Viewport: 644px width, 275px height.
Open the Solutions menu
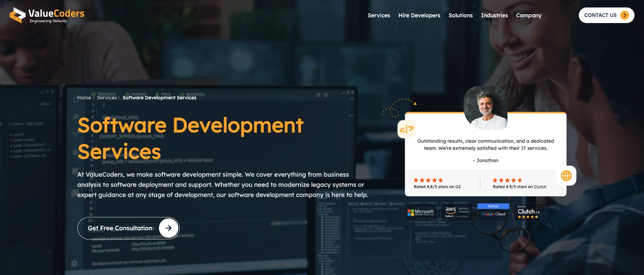[x=461, y=15]
